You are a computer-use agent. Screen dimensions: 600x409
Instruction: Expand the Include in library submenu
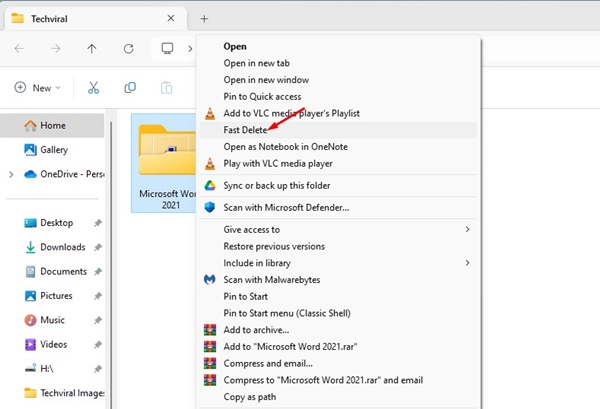click(338, 263)
